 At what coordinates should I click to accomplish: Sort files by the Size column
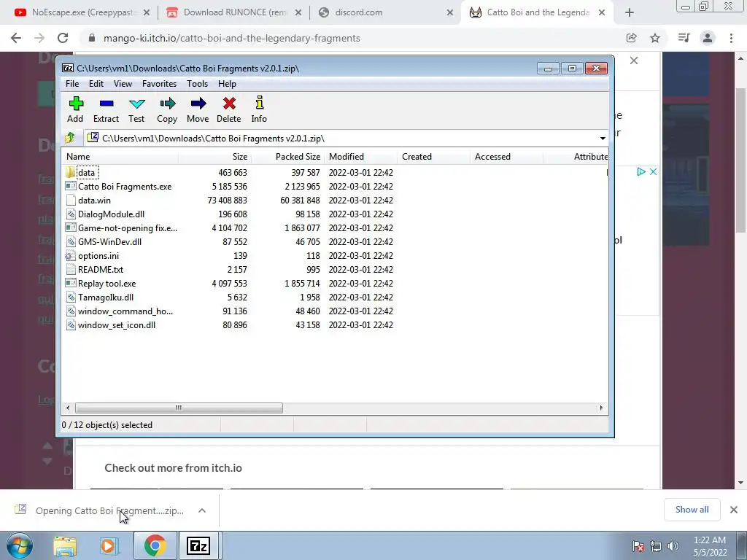pyautogui.click(x=215, y=157)
